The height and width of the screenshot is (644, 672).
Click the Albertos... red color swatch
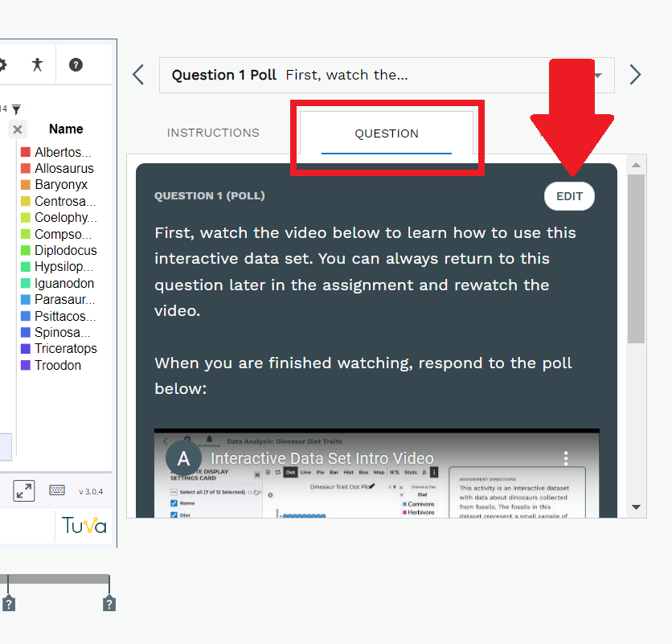[x=26, y=152]
